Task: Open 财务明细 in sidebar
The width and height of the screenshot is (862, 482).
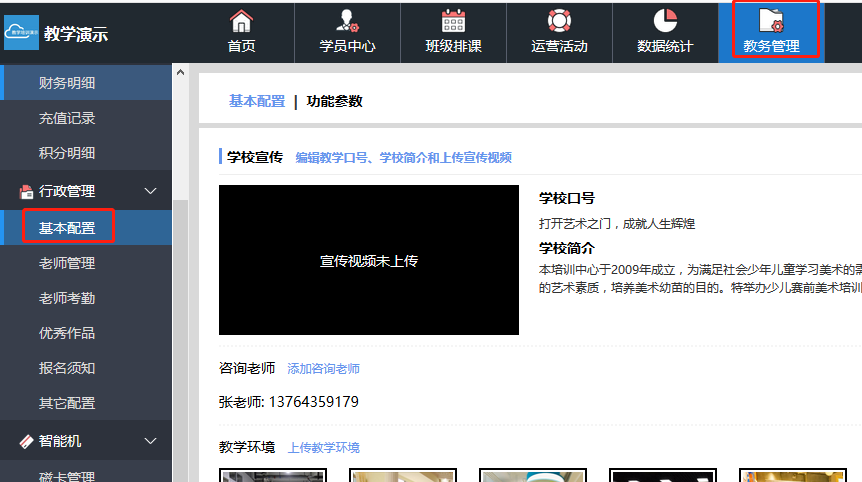Action: click(x=67, y=83)
